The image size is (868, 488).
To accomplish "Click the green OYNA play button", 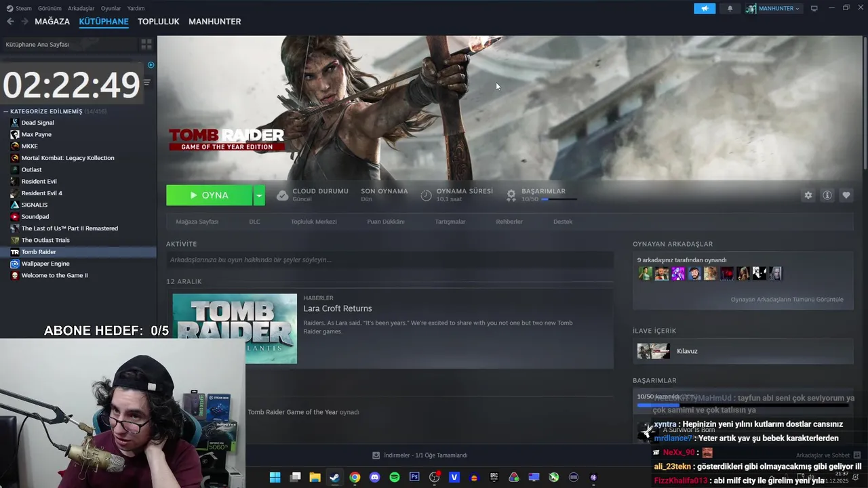I will (x=209, y=195).
